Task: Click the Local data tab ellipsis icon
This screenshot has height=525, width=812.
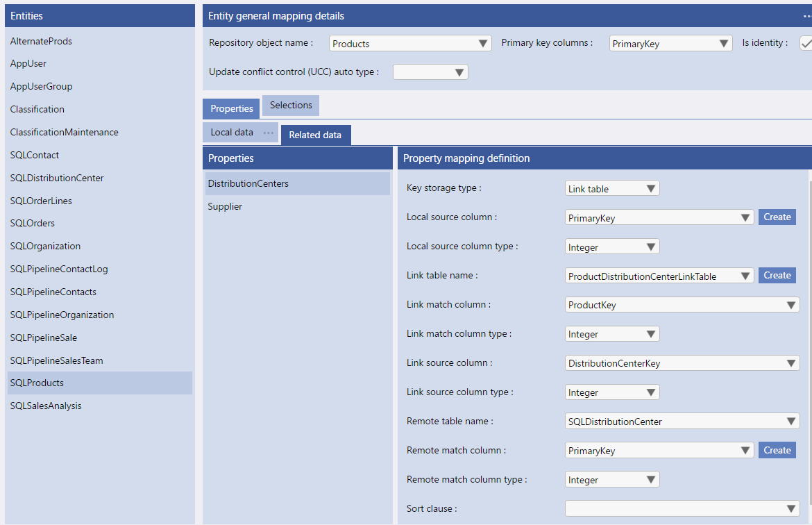Action: pos(269,133)
